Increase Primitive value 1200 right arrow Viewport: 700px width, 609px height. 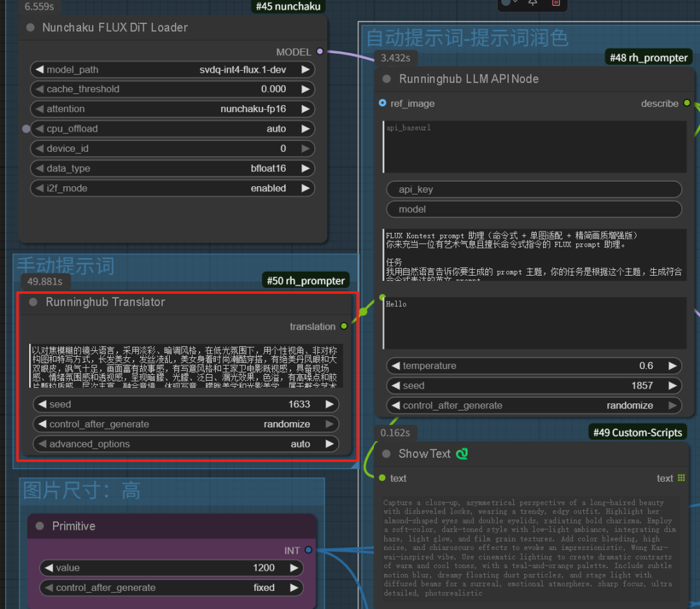pyautogui.click(x=294, y=568)
